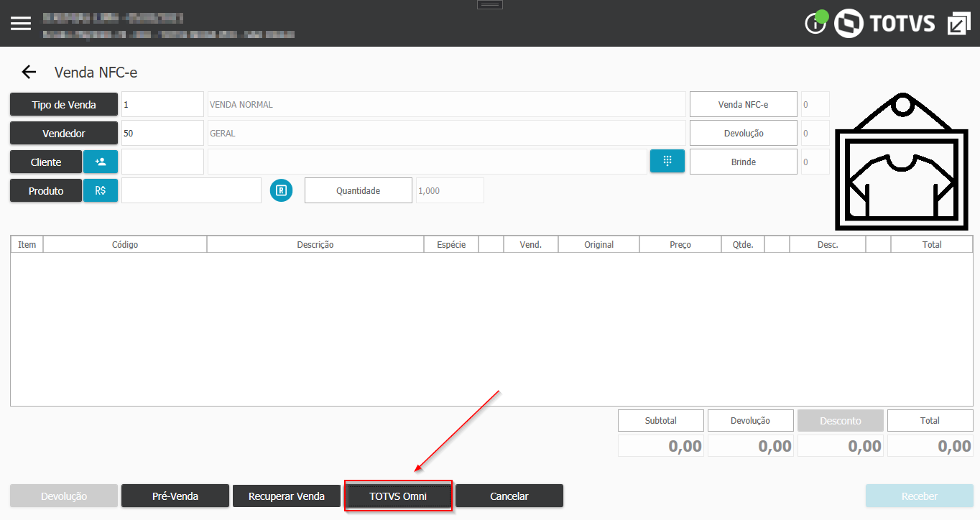Click the Venda NFC-e counter button
The height and width of the screenshot is (520, 980).
point(744,104)
